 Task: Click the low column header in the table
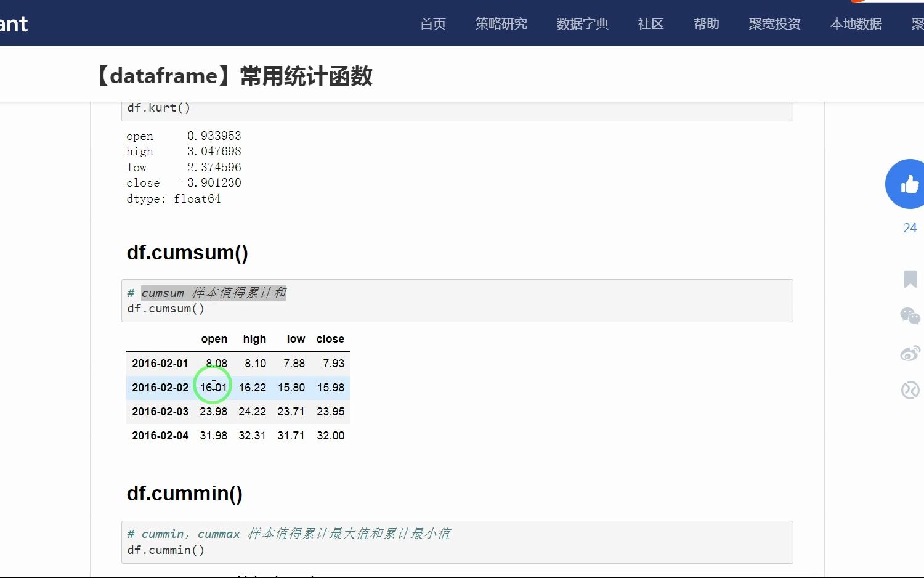296,339
